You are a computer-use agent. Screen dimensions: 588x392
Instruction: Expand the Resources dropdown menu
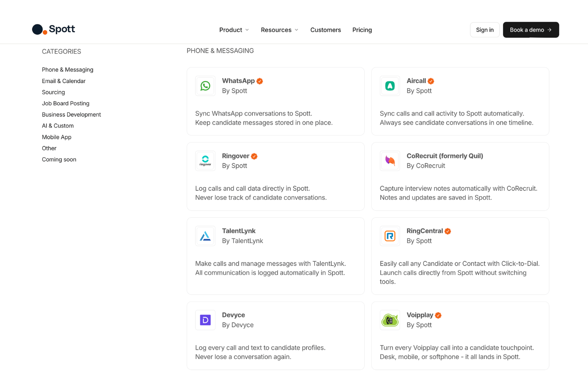tap(280, 30)
